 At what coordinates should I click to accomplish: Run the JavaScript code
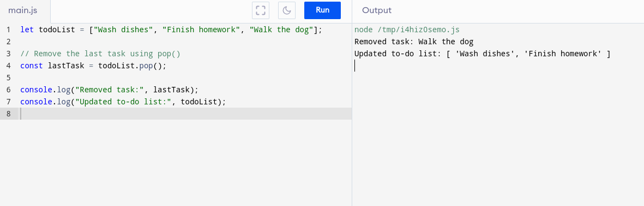click(x=322, y=10)
